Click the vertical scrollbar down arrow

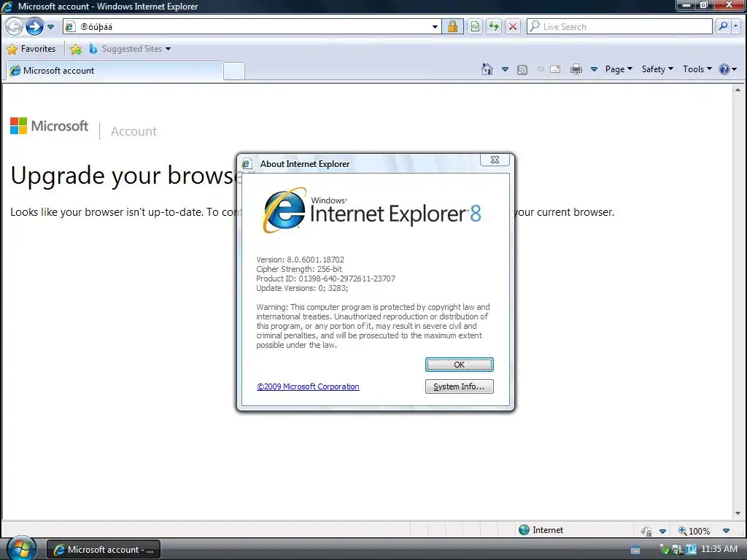click(x=738, y=513)
